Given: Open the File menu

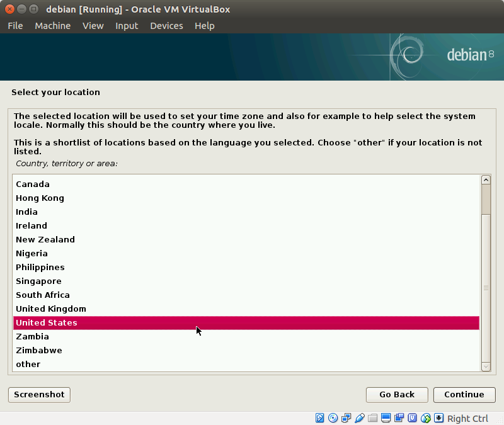Looking at the screenshot, I should [x=15, y=26].
